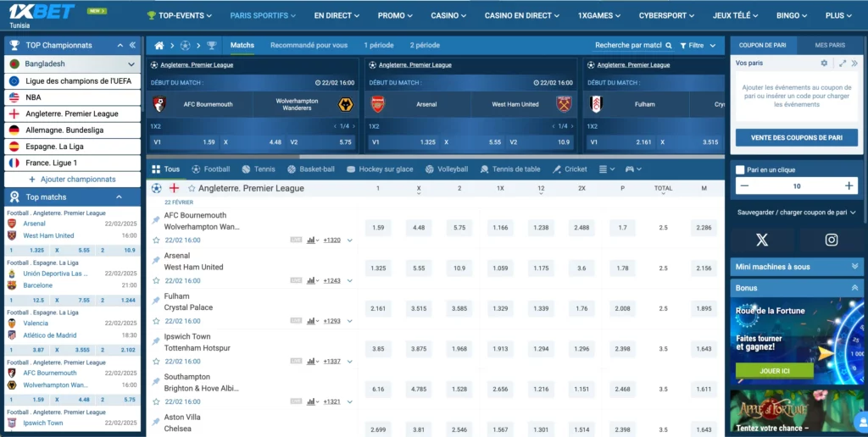Open +1320 more markets link
Viewport: 868px width, 437px height.
[332, 240]
